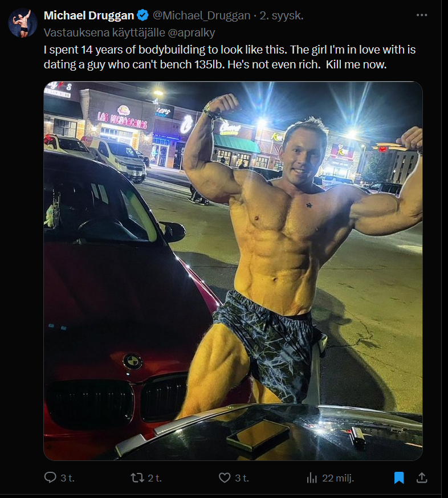Open the @Michael_Druggan handle link
This screenshot has width=448, height=498.
pos(201,15)
